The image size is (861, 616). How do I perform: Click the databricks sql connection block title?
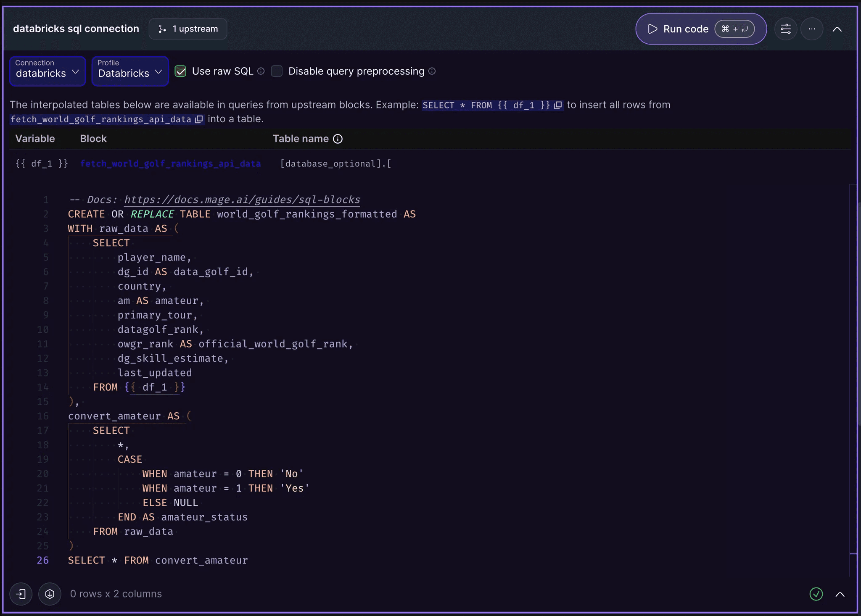pos(76,29)
